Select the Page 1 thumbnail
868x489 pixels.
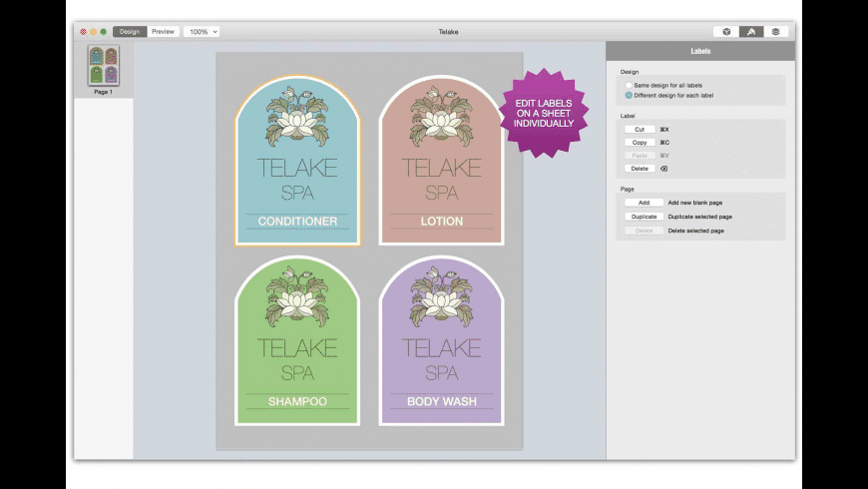[x=103, y=65]
